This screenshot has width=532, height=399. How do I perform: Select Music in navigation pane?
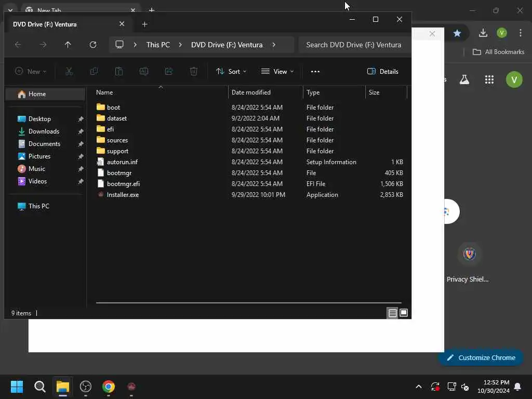point(46,169)
